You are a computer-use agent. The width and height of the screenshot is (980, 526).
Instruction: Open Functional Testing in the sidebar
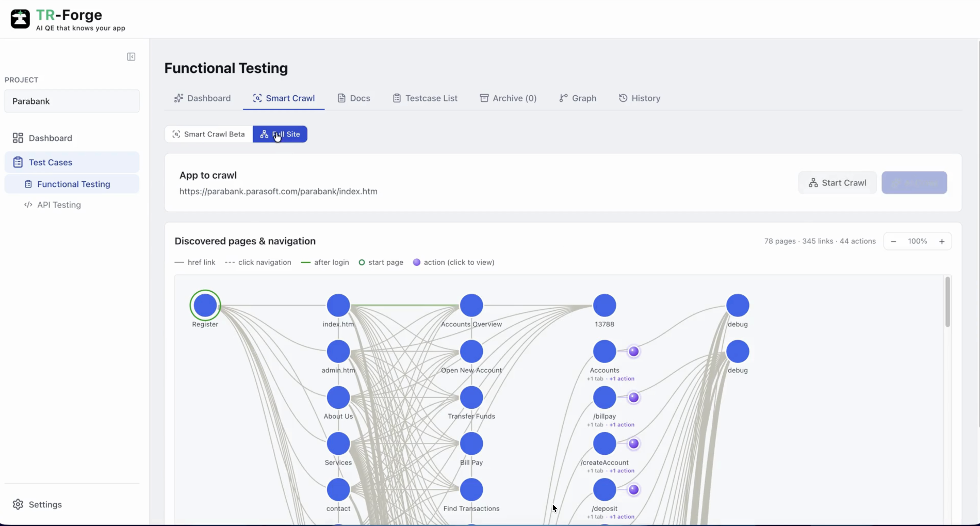click(x=72, y=184)
